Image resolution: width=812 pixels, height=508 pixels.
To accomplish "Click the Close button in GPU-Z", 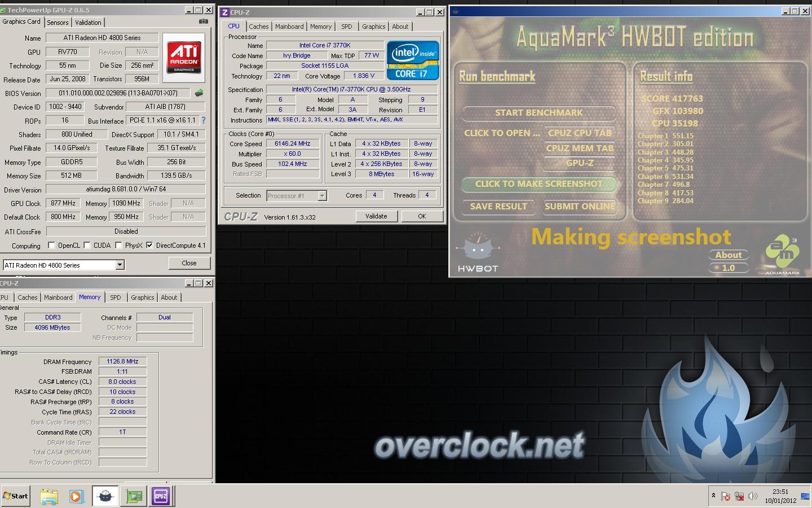I will 189,263.
